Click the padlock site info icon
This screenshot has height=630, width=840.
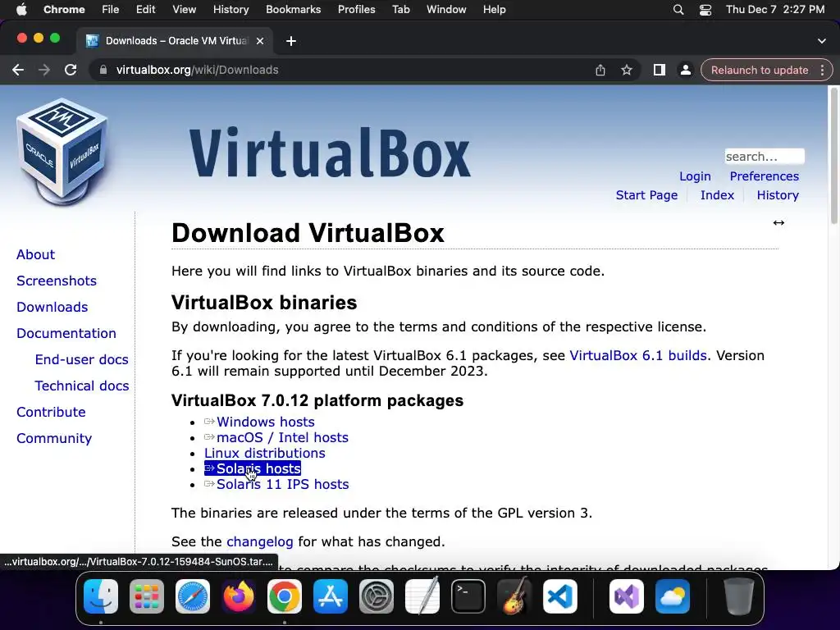tap(103, 71)
